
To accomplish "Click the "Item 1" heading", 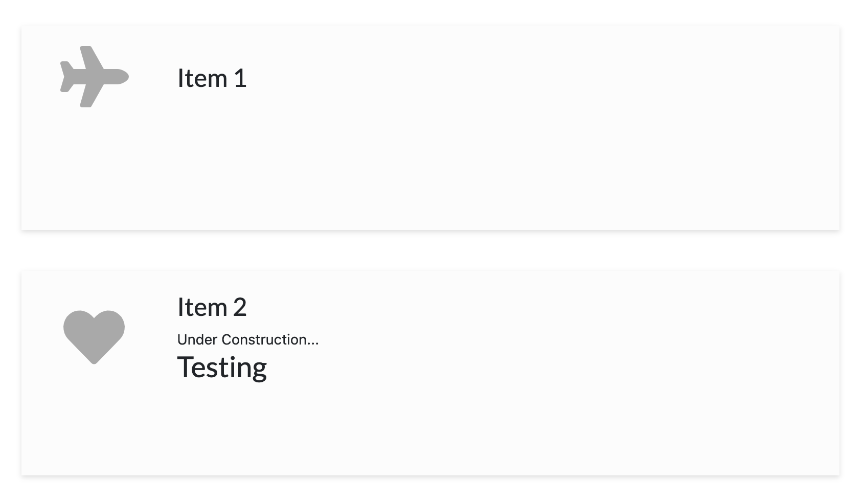I will [x=212, y=78].
